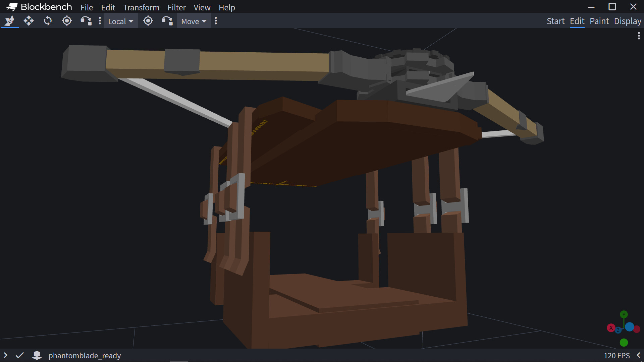This screenshot has width=644, height=362.
Task: Click the Blockbench logo icon
Action: click(x=12, y=7)
